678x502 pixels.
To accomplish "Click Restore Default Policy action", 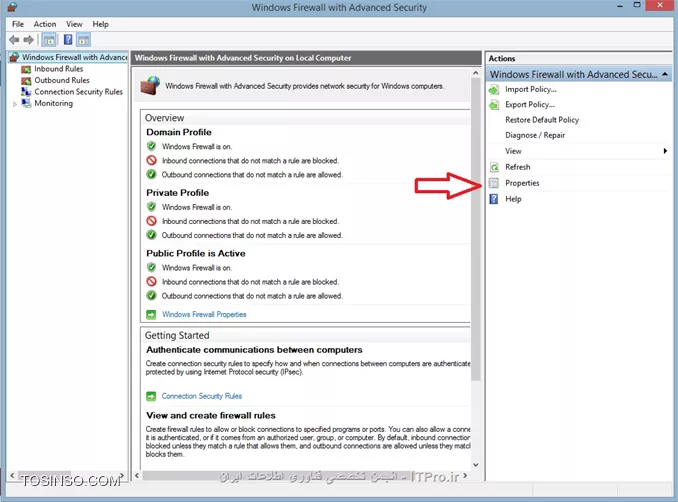I will 542,120.
